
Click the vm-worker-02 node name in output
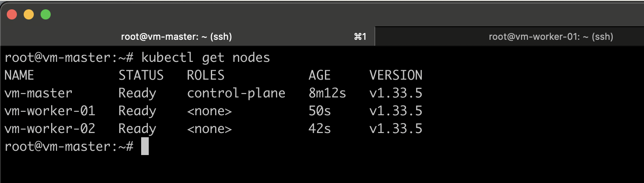click(50, 129)
